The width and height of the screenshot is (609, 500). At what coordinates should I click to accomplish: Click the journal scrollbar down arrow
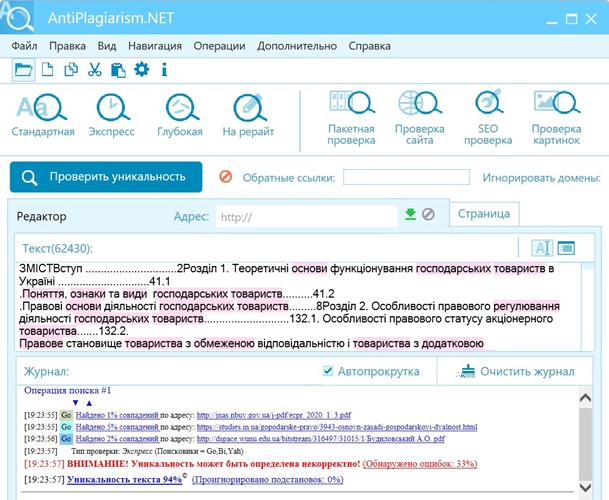[585, 487]
